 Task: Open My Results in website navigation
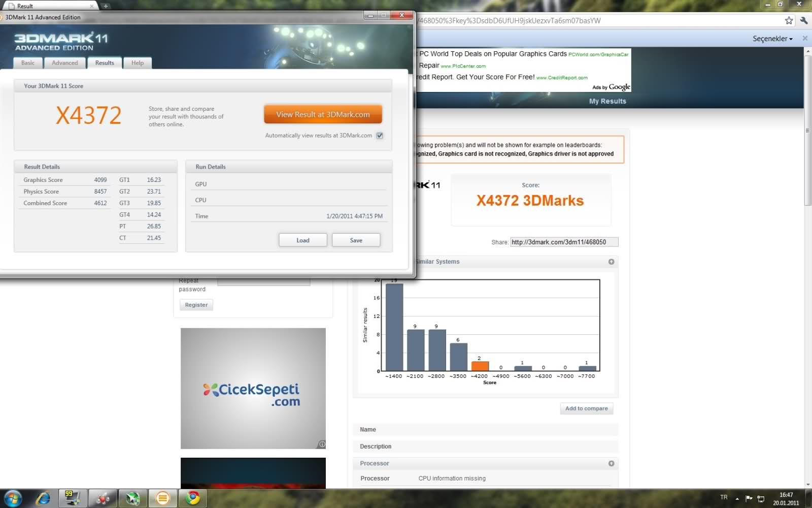607,101
